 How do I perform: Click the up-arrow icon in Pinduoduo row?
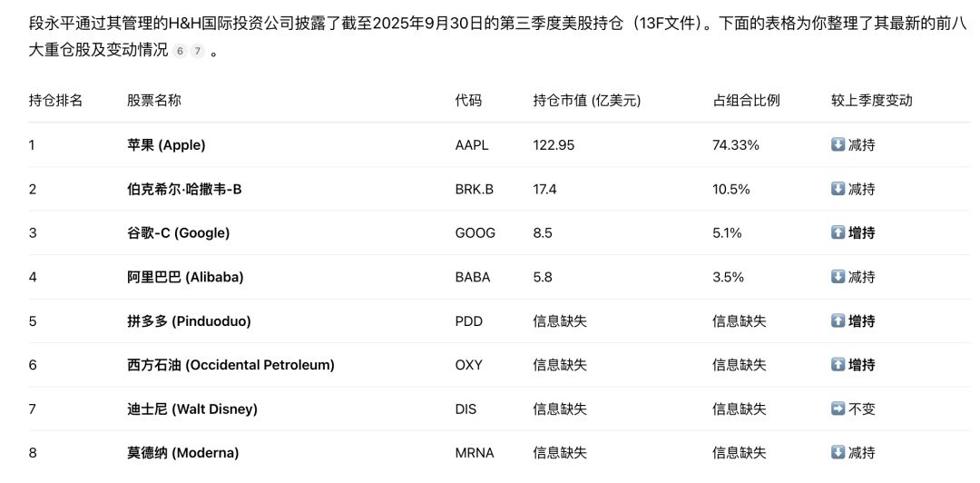838,321
